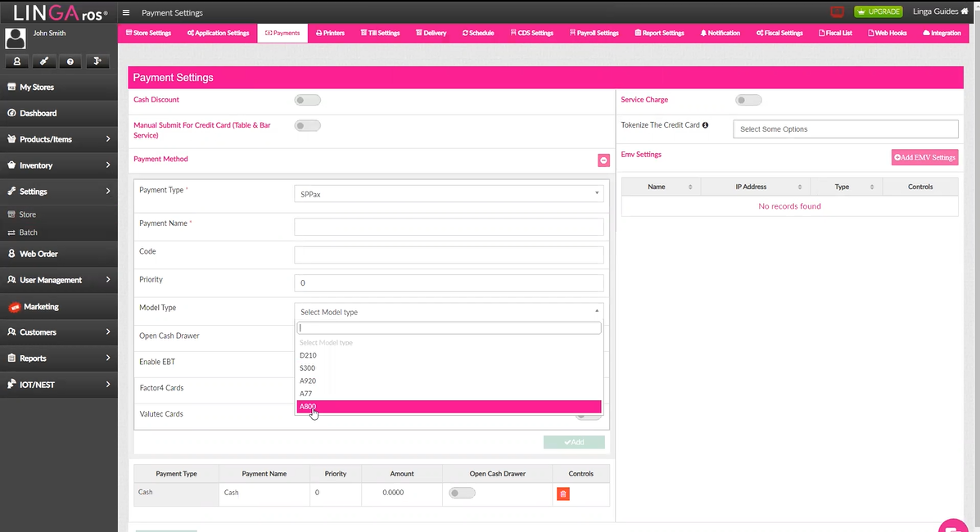Open the Web Order page
980x532 pixels.
(59, 254)
